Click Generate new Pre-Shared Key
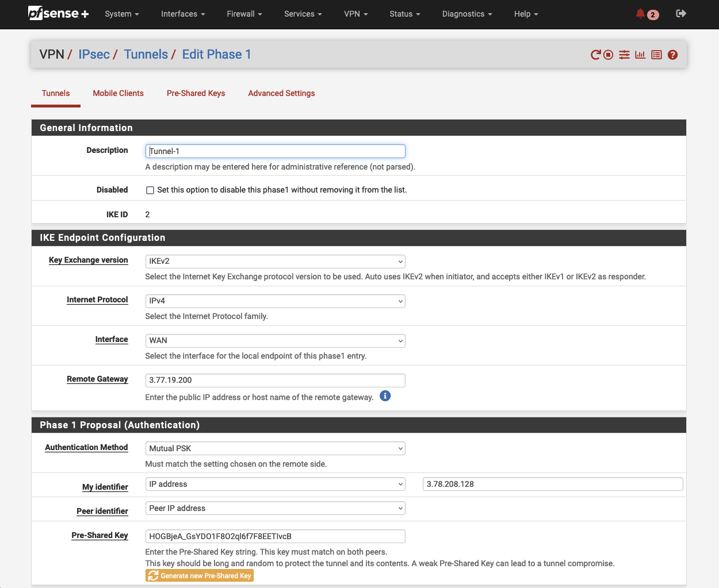This screenshot has width=719, height=588. click(199, 575)
